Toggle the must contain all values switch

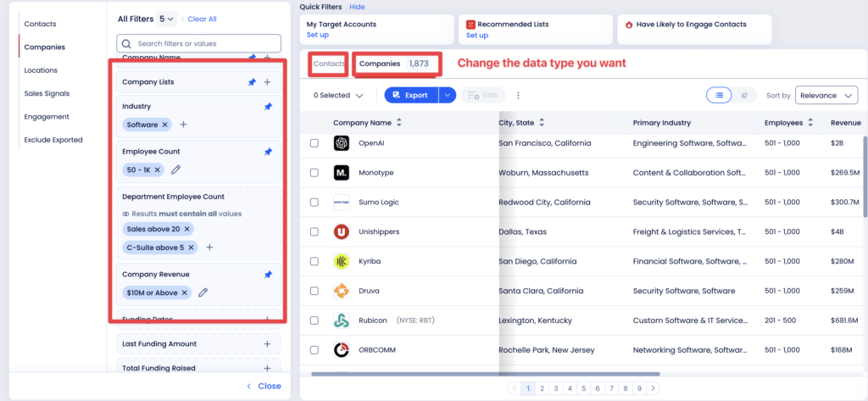tap(125, 214)
